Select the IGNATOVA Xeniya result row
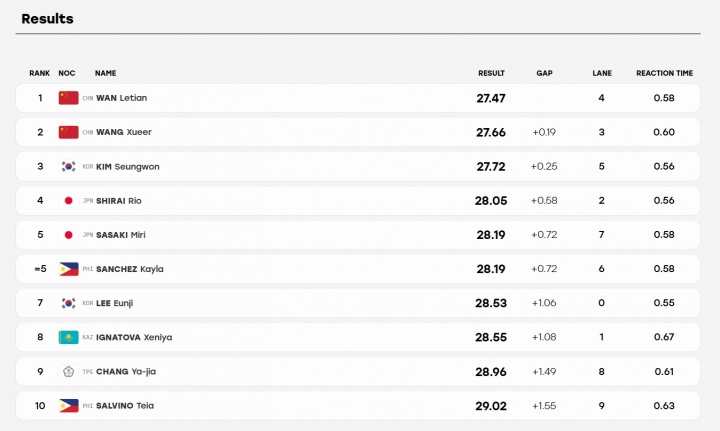The height and width of the screenshot is (431, 720). [x=358, y=337]
